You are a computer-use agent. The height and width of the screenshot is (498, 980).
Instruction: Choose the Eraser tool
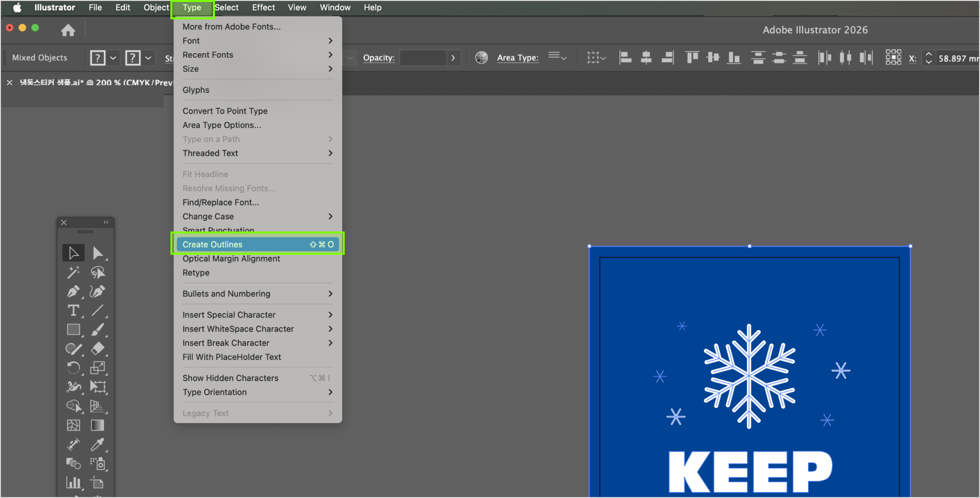(x=97, y=349)
